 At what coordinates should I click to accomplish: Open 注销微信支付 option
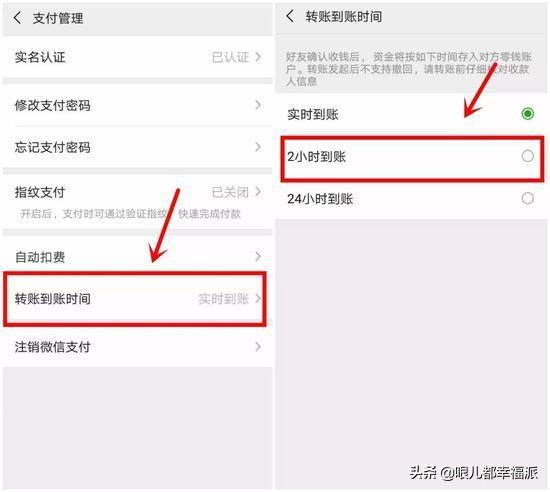pyautogui.click(x=137, y=347)
